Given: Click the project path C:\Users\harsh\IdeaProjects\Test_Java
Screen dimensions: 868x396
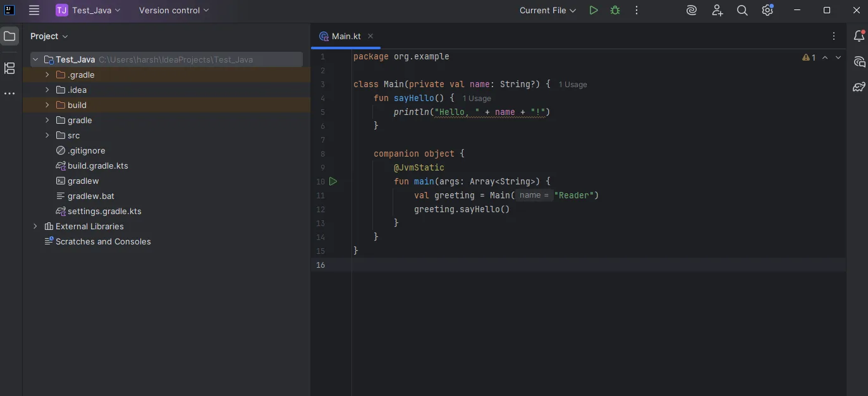Looking at the screenshot, I should (176, 59).
